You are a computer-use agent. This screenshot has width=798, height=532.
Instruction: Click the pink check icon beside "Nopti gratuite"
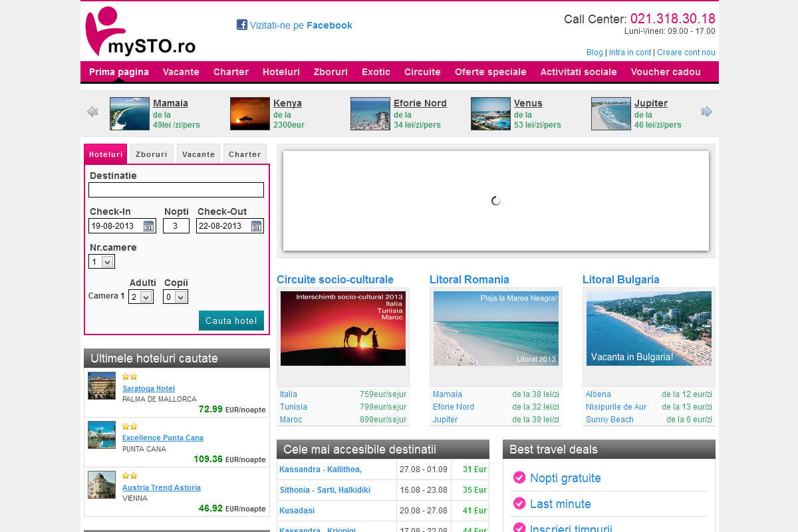[x=519, y=478]
